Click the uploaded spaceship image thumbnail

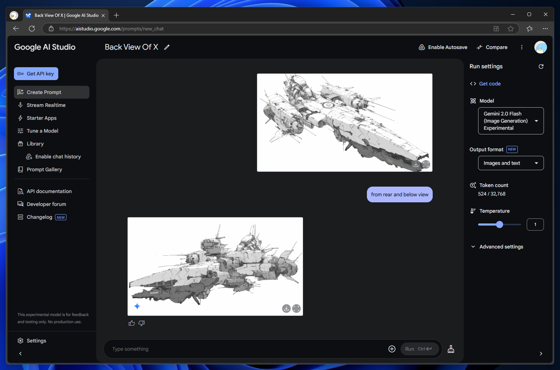pyautogui.click(x=345, y=122)
